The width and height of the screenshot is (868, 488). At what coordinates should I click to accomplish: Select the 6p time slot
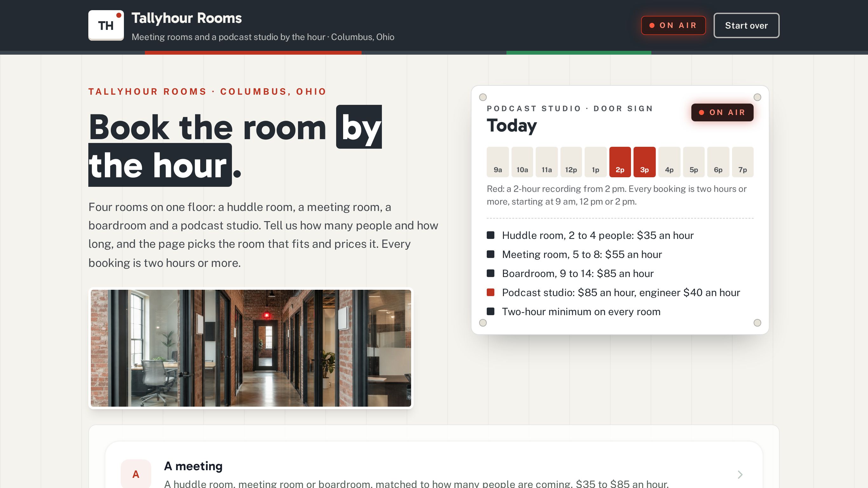(718, 162)
